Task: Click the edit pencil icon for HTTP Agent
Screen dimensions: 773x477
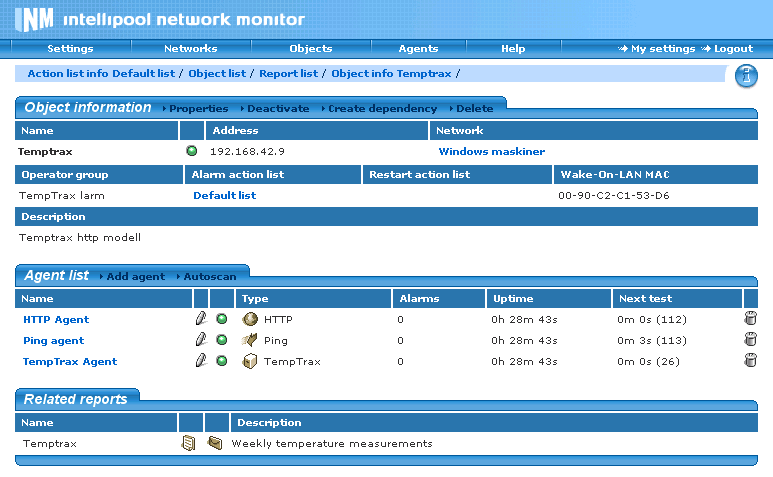Action: pos(201,319)
